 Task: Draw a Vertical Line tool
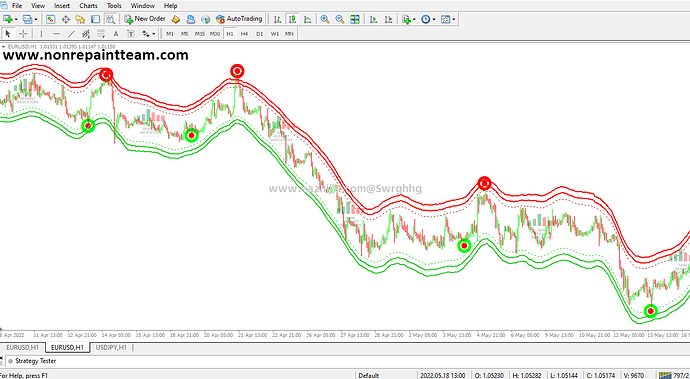(41, 33)
